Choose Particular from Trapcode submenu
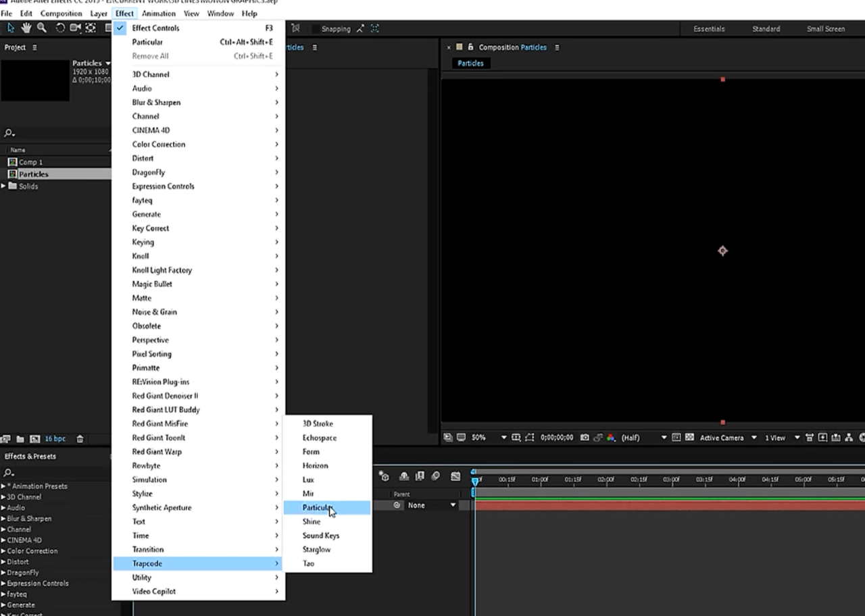This screenshot has height=616, width=865. (x=327, y=507)
